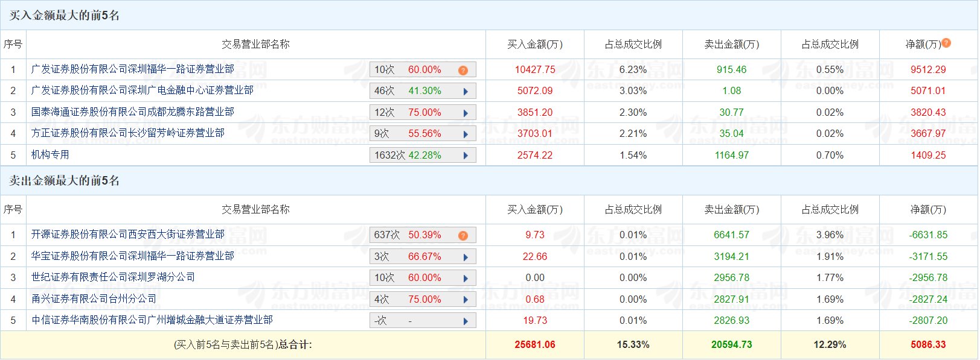The height and width of the screenshot is (360, 980).
Task: Click the orange help icon beside 净额(万) header
Action: [946, 43]
